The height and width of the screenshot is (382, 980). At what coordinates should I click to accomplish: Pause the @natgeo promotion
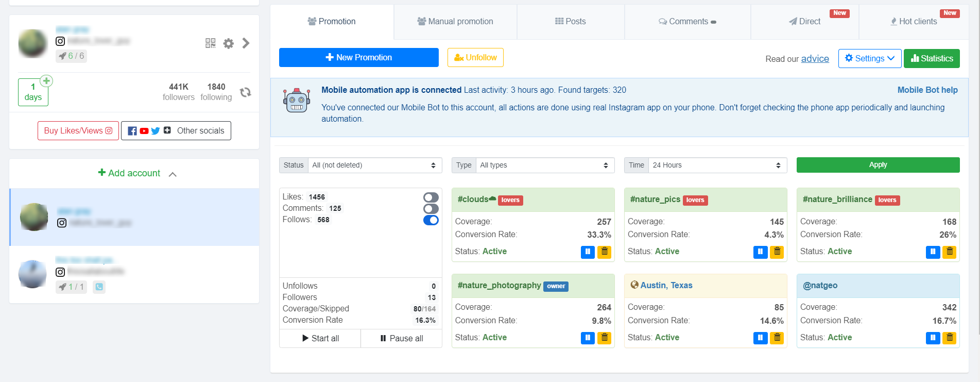coord(933,338)
